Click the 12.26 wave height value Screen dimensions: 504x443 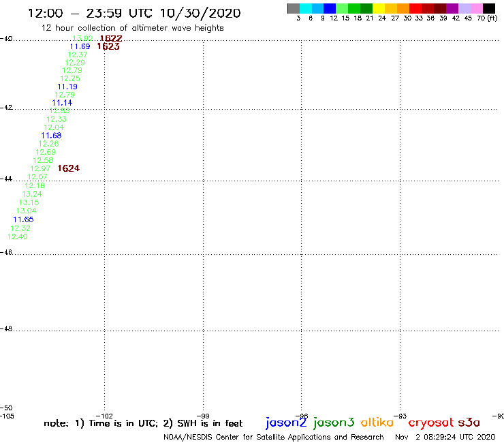click(x=48, y=144)
